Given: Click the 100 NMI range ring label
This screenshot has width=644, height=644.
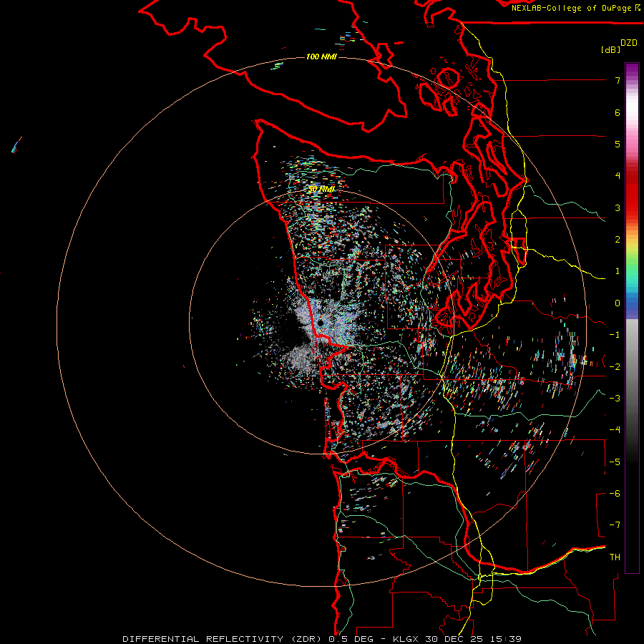Looking at the screenshot, I should tap(321, 57).
